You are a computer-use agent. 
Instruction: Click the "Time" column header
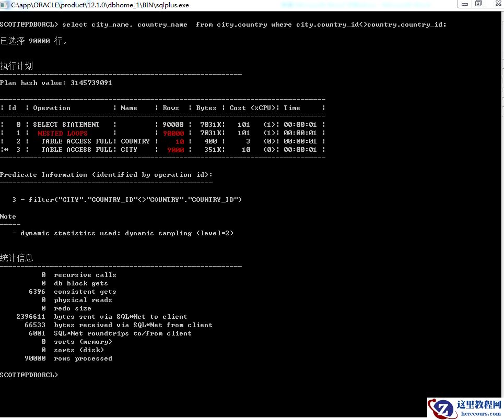[292, 108]
